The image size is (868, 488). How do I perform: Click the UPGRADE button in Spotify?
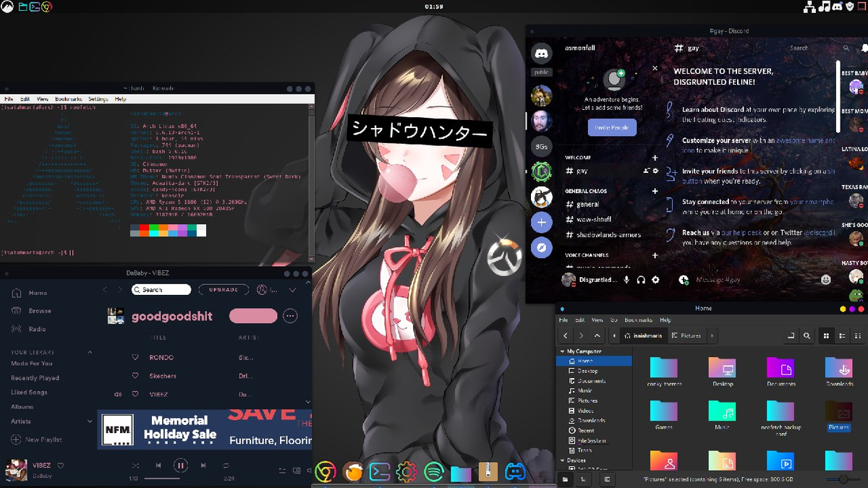[224, 289]
